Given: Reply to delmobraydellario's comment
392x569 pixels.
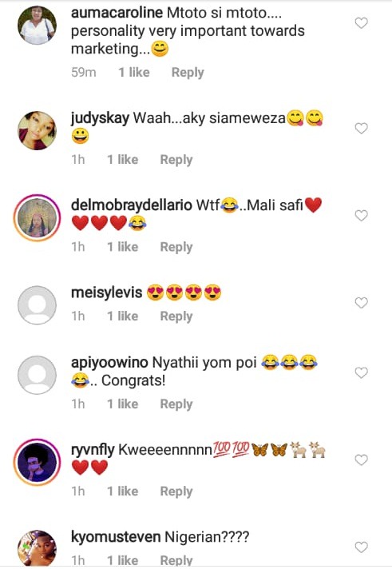Looking at the screenshot, I should 176,247.
